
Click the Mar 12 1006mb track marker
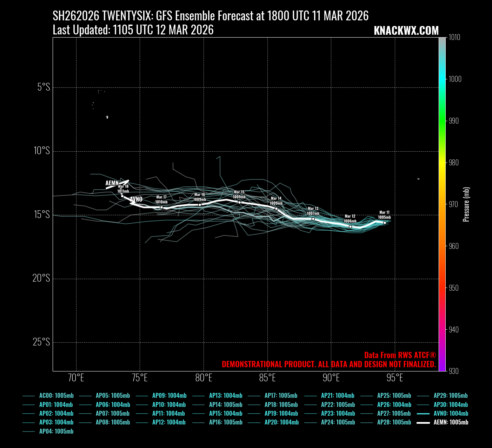(350, 226)
